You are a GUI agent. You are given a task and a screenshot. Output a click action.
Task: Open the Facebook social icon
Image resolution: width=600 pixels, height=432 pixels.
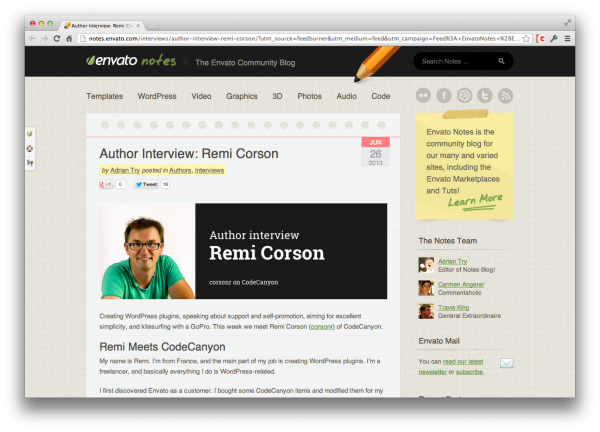click(x=444, y=96)
